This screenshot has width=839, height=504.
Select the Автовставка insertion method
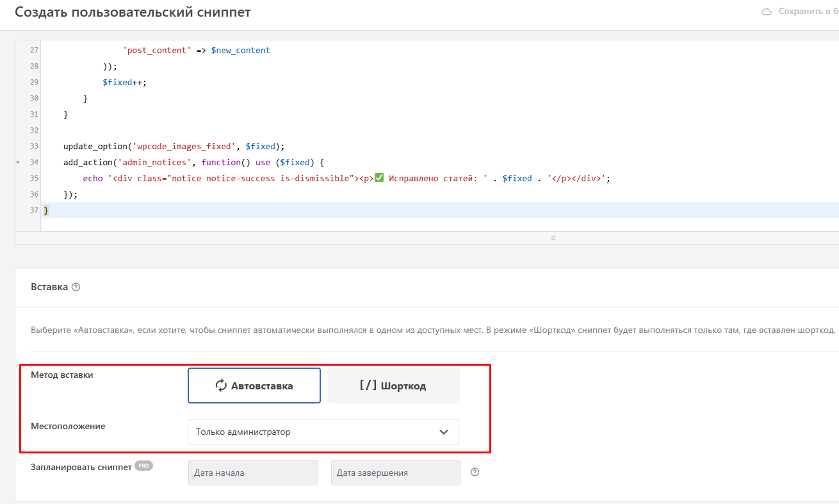point(254,386)
